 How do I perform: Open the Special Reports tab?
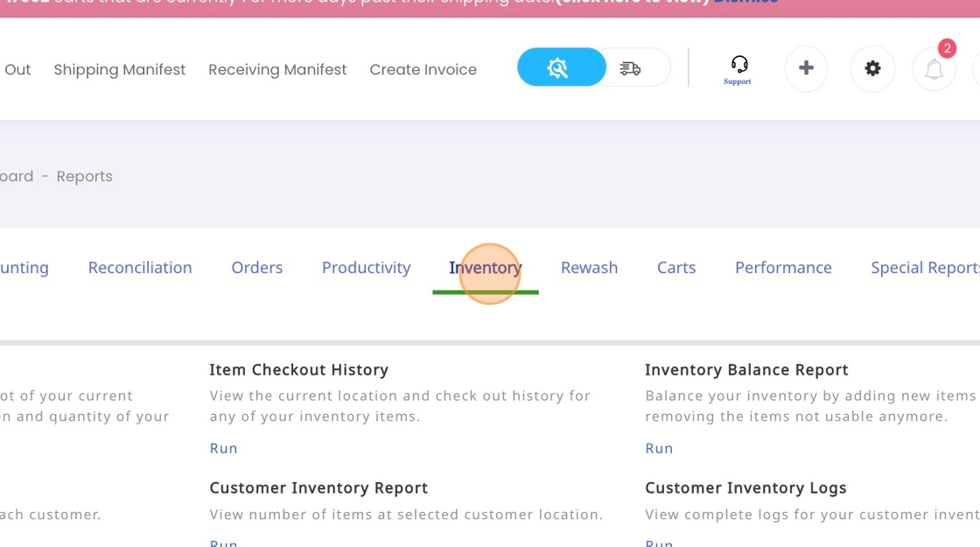click(924, 268)
